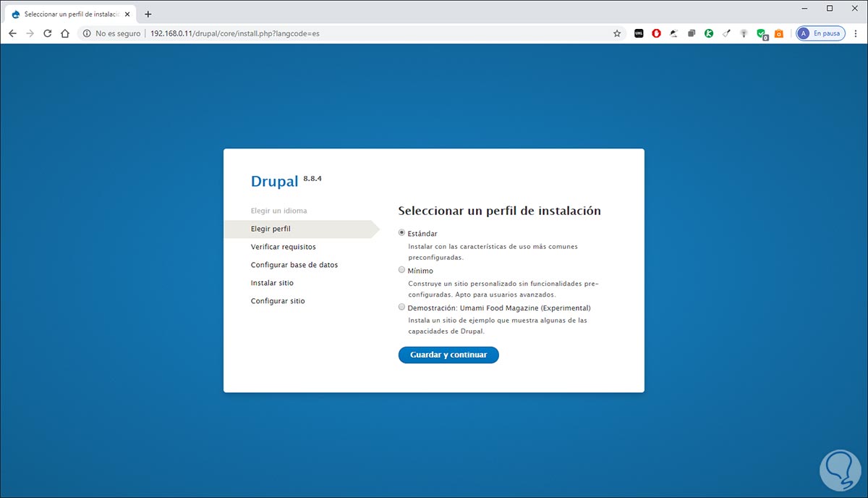Click the 'Instalar sitio' step
The height and width of the screenshot is (498, 868).
pos(272,283)
